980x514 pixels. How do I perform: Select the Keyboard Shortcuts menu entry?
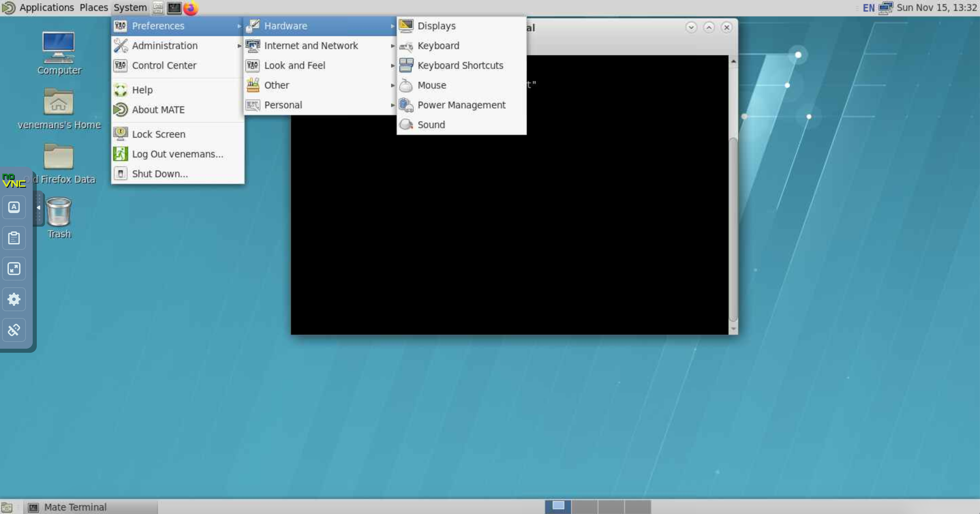coord(460,65)
